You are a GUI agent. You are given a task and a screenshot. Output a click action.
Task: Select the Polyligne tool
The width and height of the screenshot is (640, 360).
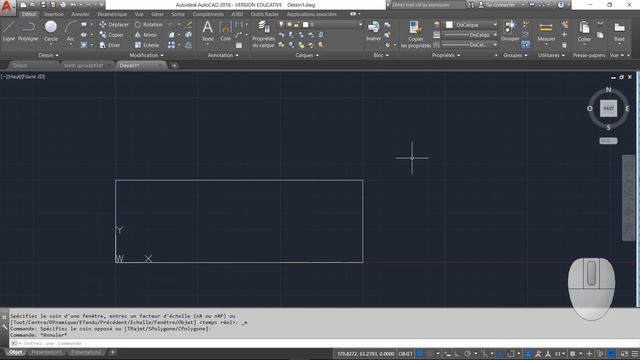pos(28,31)
